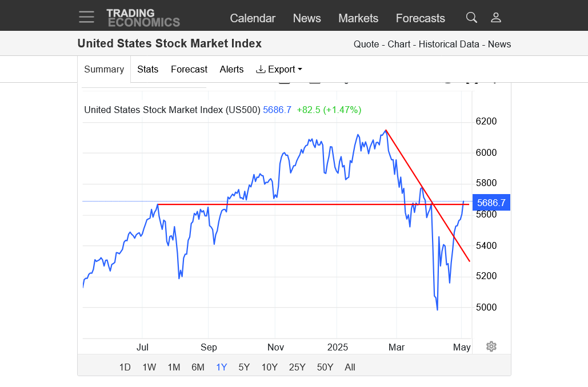Open the Forecast tab
The image size is (588, 387).
point(189,69)
